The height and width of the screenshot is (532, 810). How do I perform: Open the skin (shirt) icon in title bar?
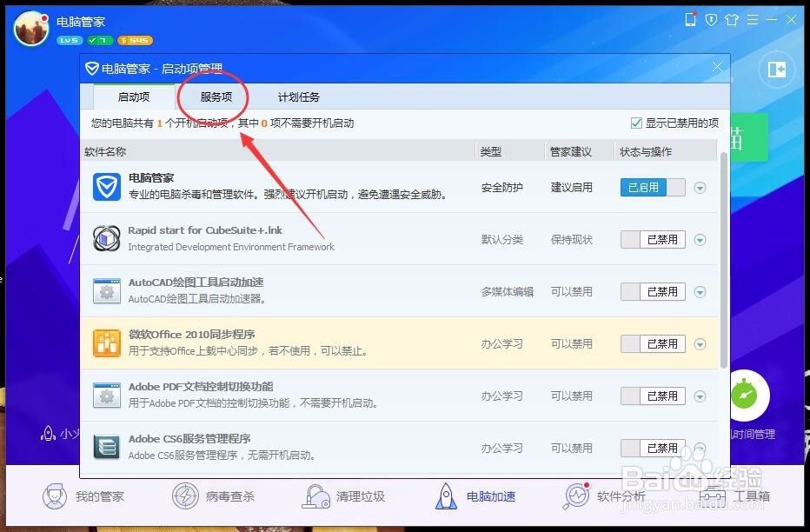click(x=732, y=20)
